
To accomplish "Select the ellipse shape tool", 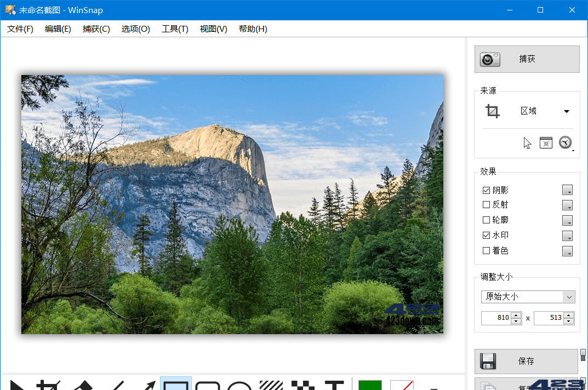I will click(x=239, y=385).
